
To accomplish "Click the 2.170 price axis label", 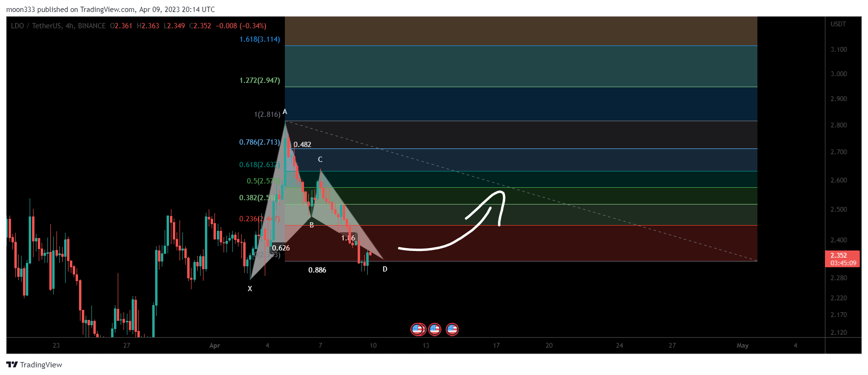I will click(838, 315).
